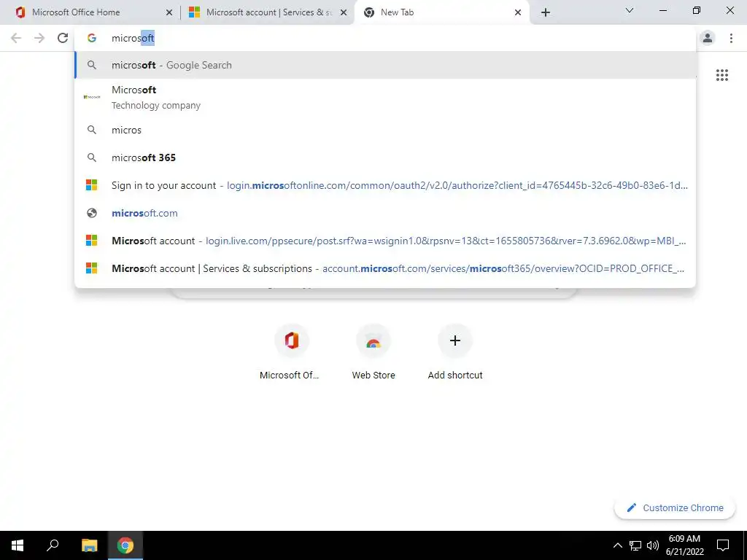Open 'Microsoft account | Services & subscriptions' suggestion
Screen dimensions: 747x560
(385, 268)
